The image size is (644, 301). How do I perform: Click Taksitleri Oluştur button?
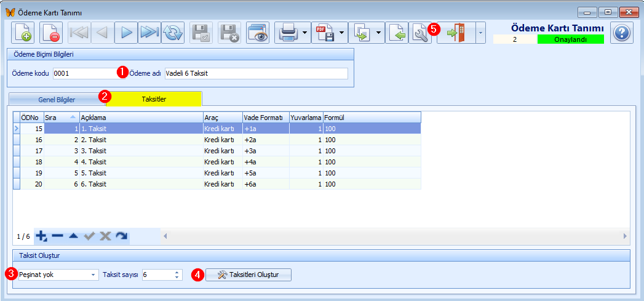coord(248,275)
